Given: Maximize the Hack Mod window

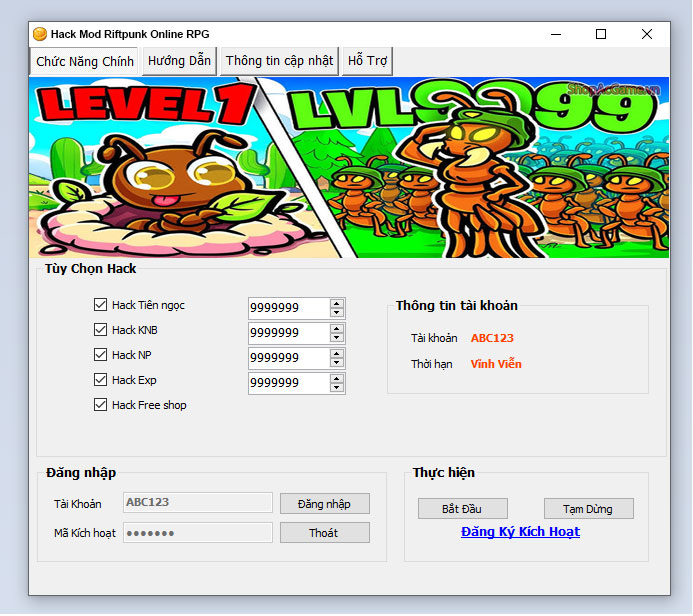Looking at the screenshot, I should (601, 34).
